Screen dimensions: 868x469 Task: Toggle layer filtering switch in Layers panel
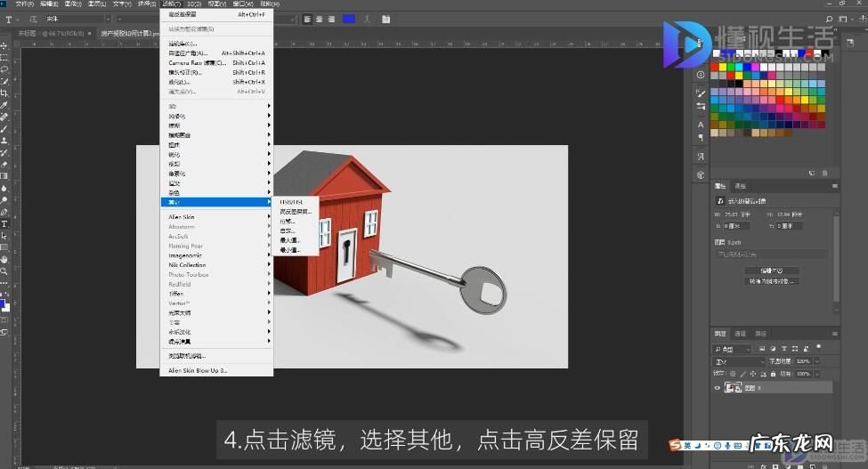819,347
